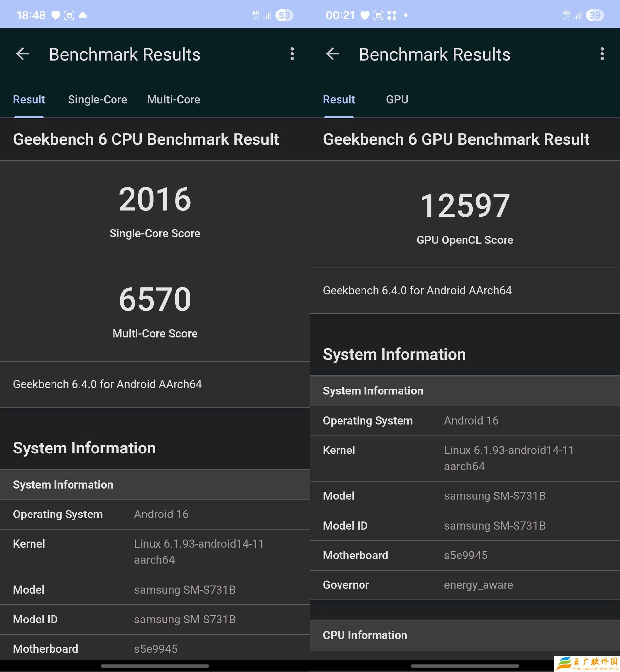Screen dimensions: 620x672
Task: Tap heart notification icon in right status bar
Action: 365,15
